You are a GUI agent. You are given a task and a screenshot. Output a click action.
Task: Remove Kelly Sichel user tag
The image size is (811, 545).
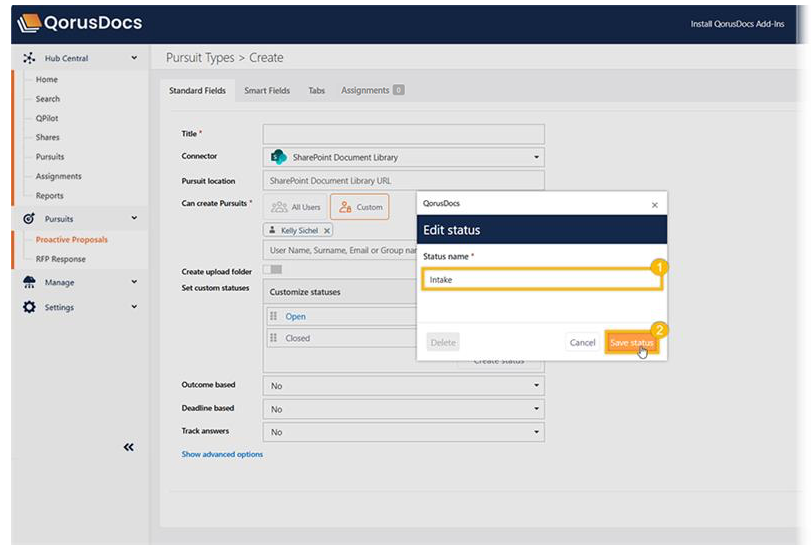click(x=327, y=230)
